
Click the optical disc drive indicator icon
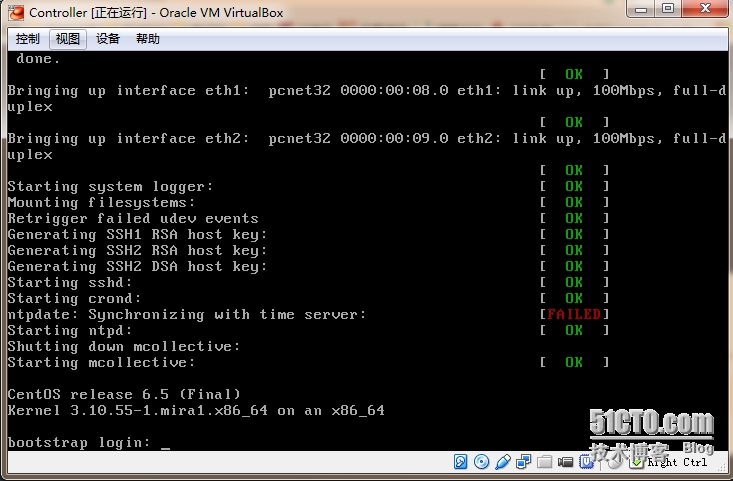[481, 462]
